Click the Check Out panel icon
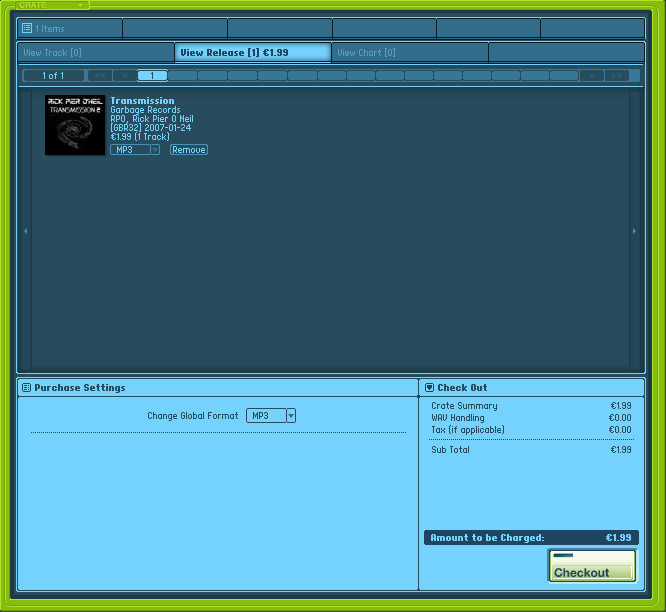Viewport: 666px width, 612px height. (x=429, y=388)
